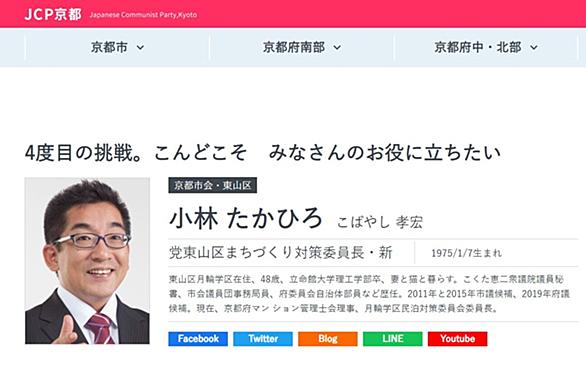586x380 pixels.
Task: Click the JCP京都 site logo
Action: tap(53, 14)
